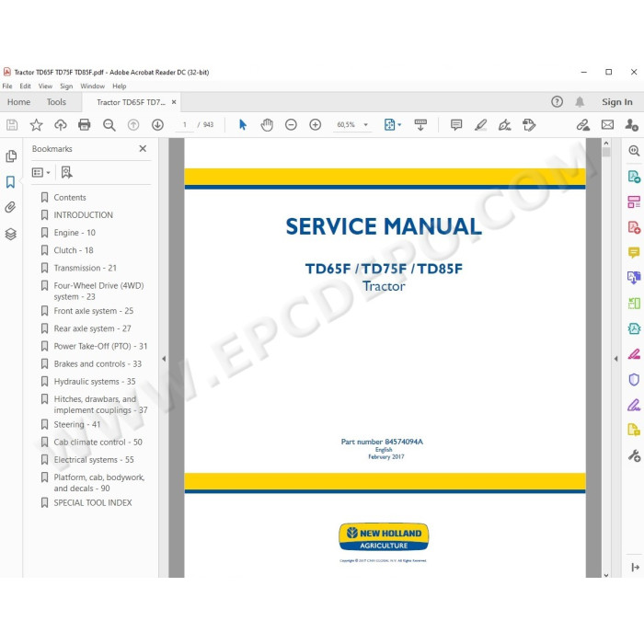Viewport: 644px width, 644px height.
Task: Open the Help menu
Action: (x=119, y=86)
